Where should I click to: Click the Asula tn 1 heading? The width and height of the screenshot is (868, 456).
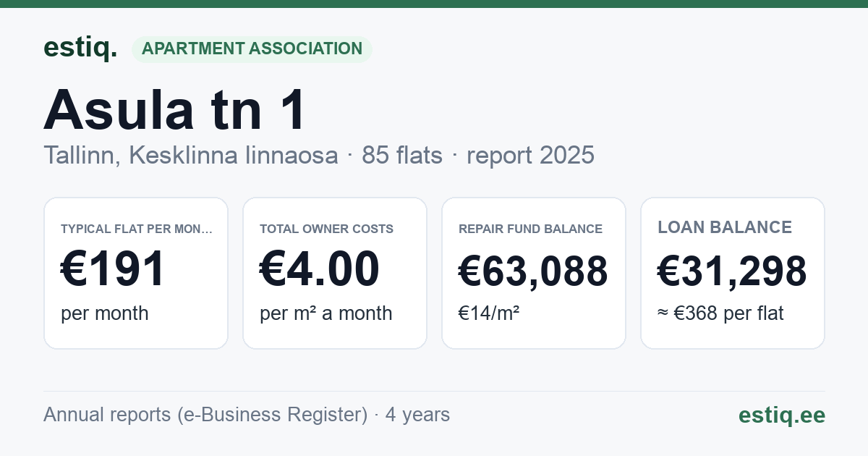(x=175, y=109)
